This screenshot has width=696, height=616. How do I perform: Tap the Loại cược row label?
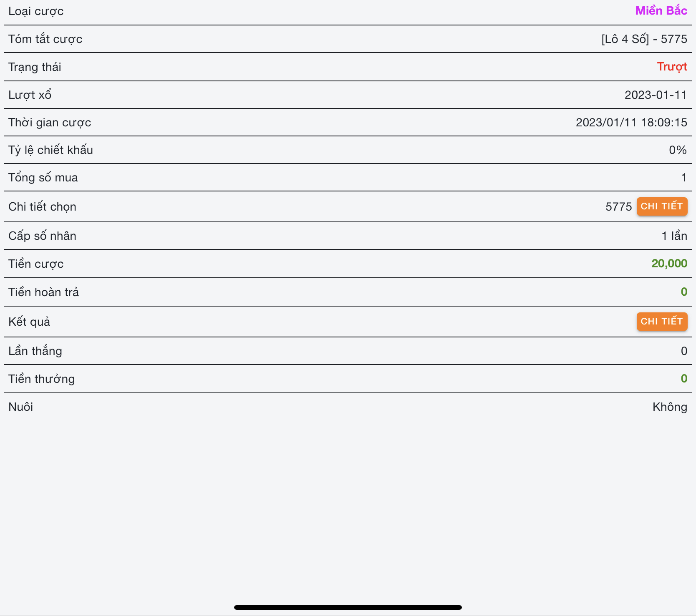click(36, 11)
